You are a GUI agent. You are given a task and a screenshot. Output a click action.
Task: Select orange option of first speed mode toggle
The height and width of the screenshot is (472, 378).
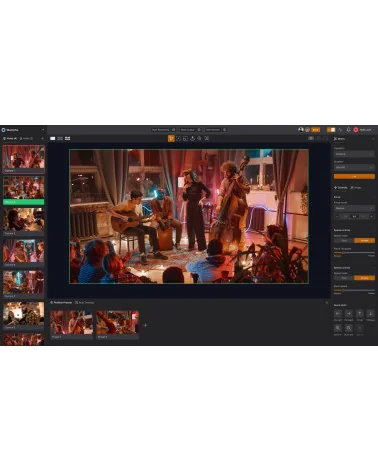tap(364, 240)
